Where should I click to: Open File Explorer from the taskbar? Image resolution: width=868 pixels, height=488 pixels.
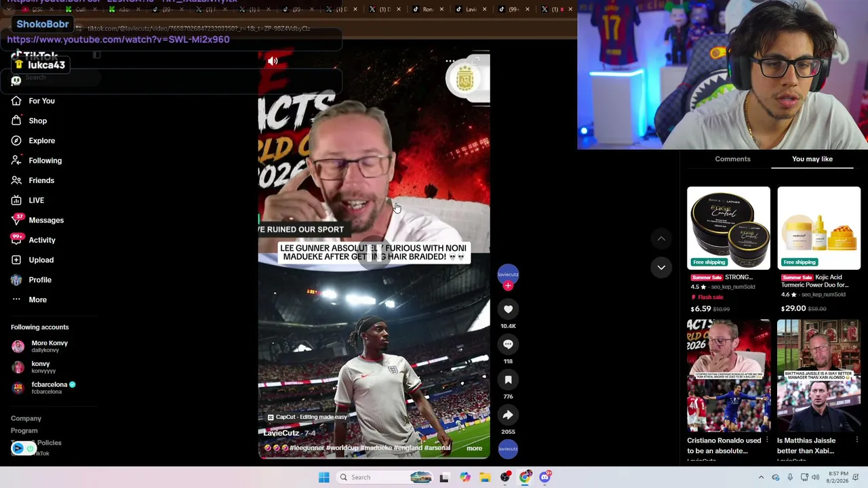point(485,477)
